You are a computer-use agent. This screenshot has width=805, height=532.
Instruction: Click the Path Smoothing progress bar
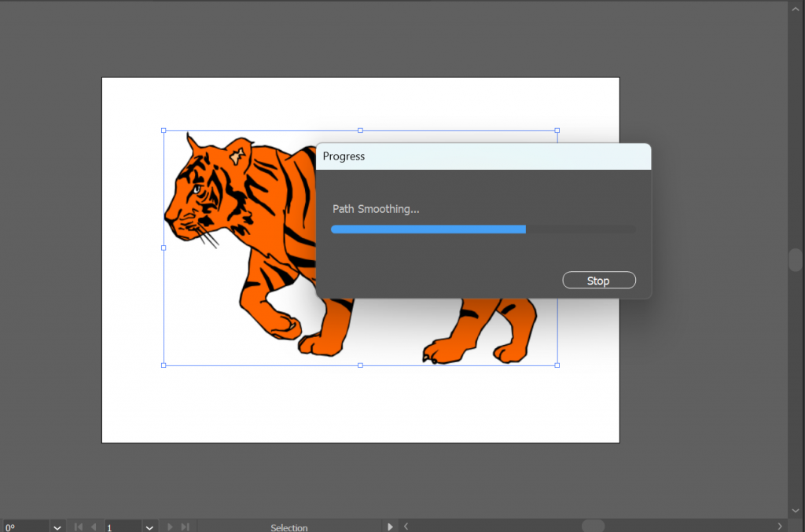click(x=483, y=229)
